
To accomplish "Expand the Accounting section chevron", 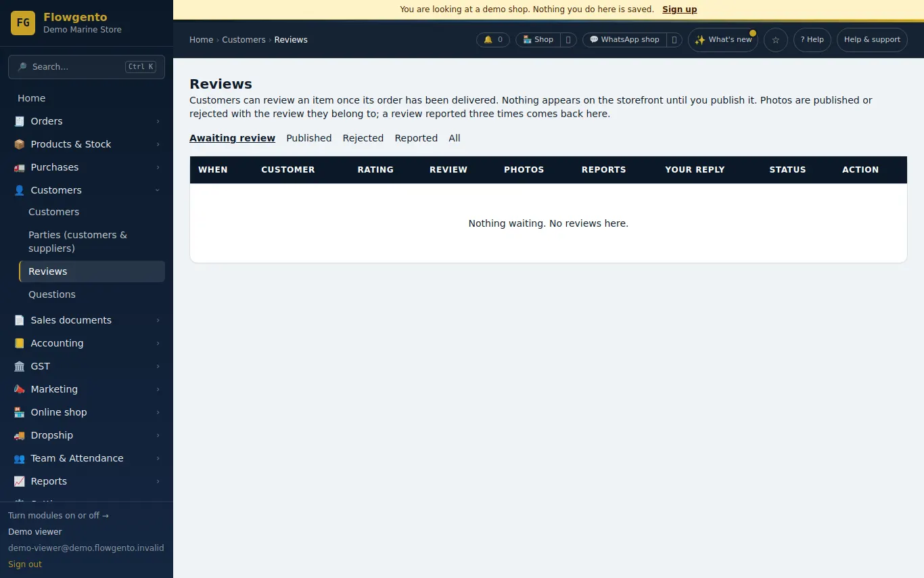I will (158, 343).
